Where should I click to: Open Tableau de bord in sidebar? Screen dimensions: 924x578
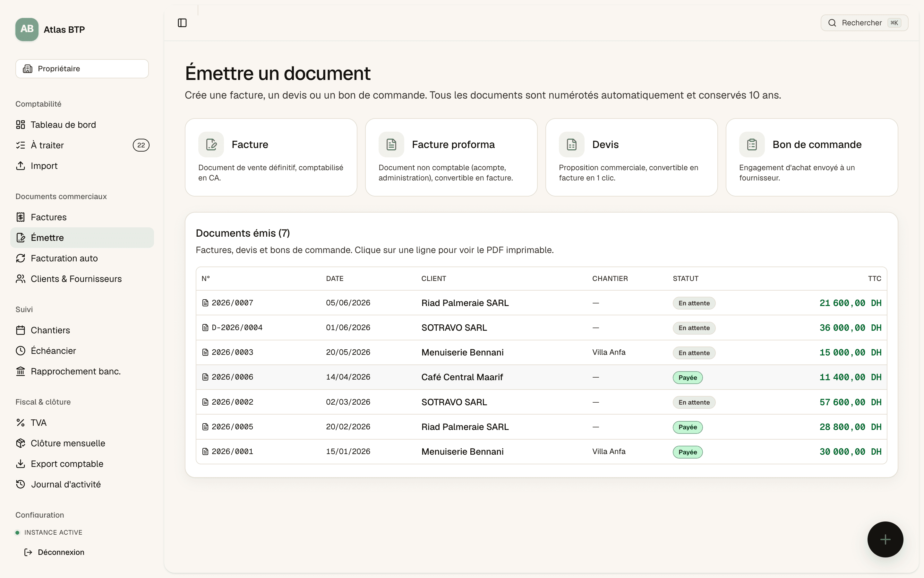pyautogui.click(x=82, y=125)
